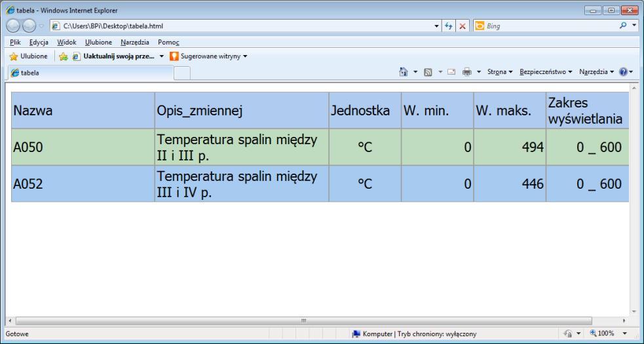The width and height of the screenshot is (644, 344).
Task: Click the 100% zoom level button
Action: [x=603, y=334]
